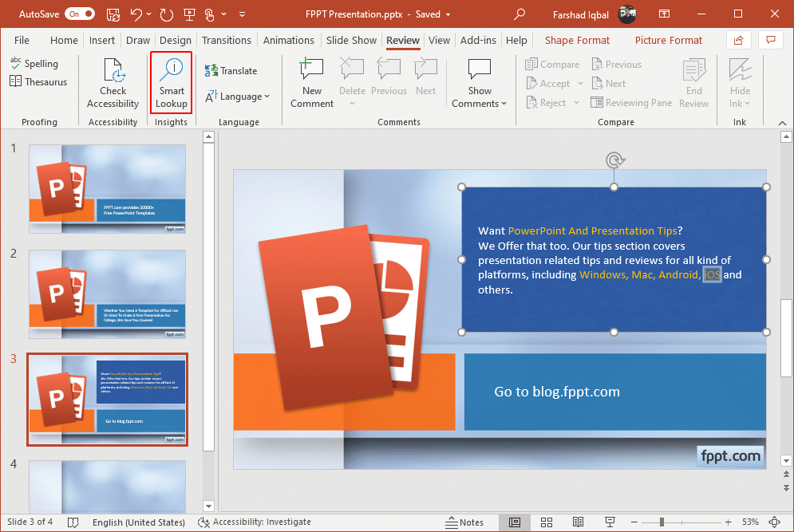Open the Animations tab
The height and width of the screenshot is (532, 794).
pos(289,41)
